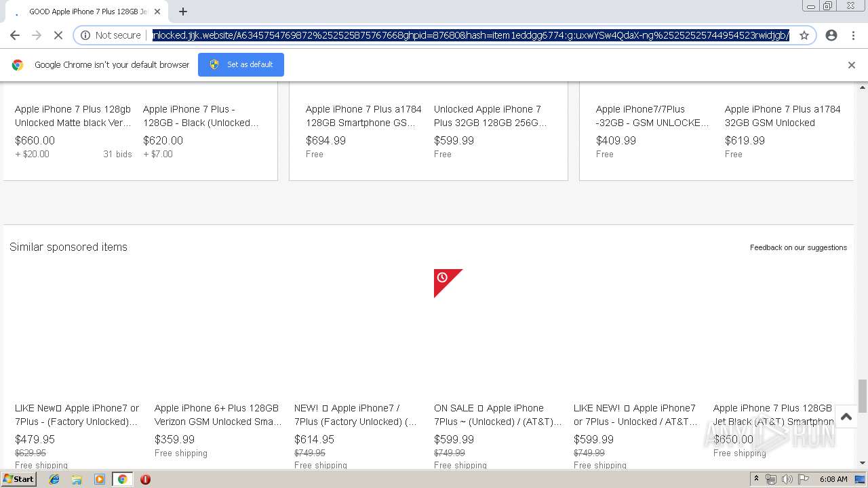This screenshot has height=488, width=868.
Task: Open NEW! Apple iPhone7 / 7Plus Factory Unlocked listing
Action: (355, 415)
